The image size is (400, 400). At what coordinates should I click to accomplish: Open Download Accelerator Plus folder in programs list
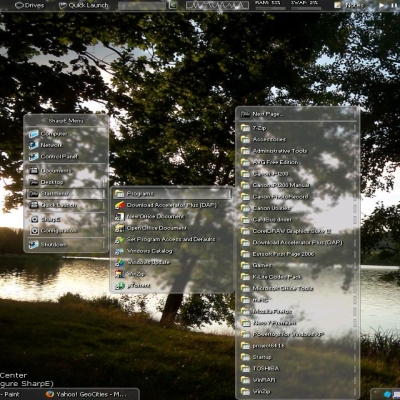(x=298, y=243)
